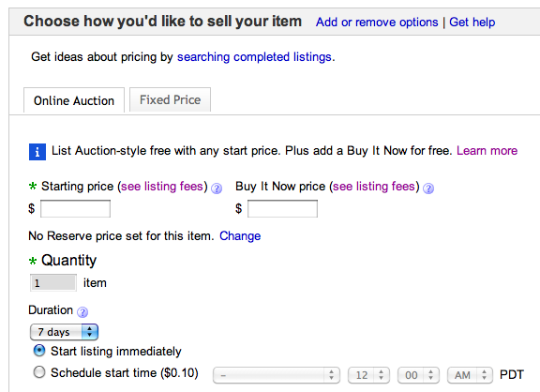The image size is (540, 392).
Task: Open the schedule date dropdown
Action: click(277, 375)
